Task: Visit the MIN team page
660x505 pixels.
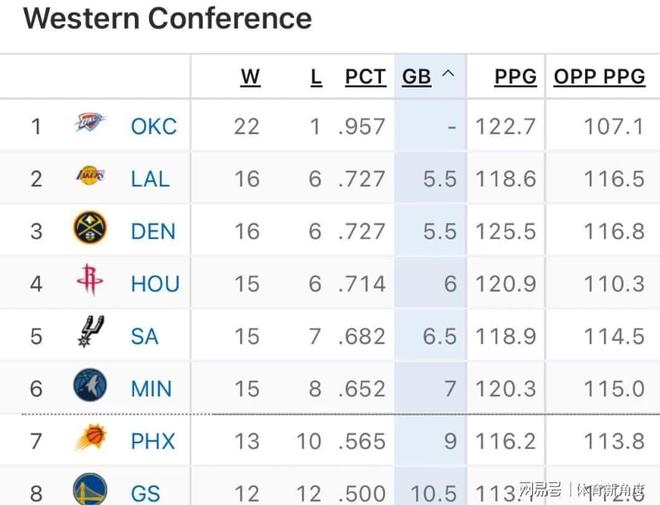Action: click(x=151, y=388)
